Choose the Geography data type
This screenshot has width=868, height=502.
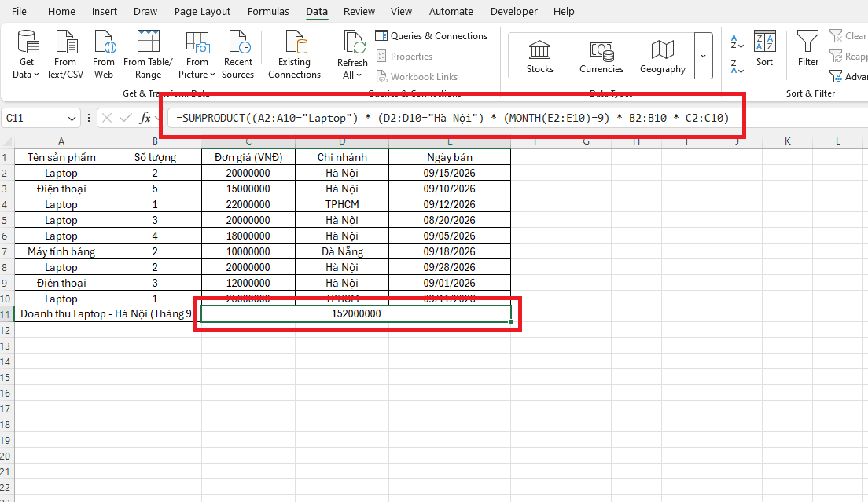tap(663, 56)
